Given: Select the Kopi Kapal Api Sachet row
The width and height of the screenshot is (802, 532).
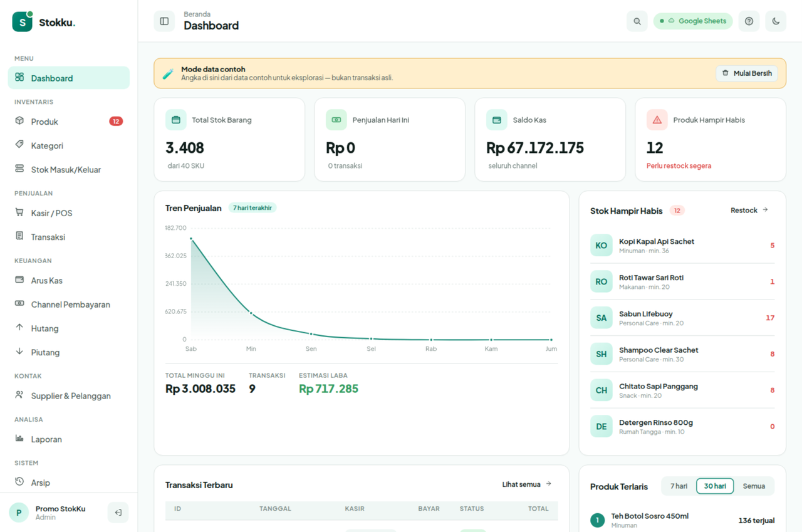Looking at the screenshot, I should coord(682,246).
